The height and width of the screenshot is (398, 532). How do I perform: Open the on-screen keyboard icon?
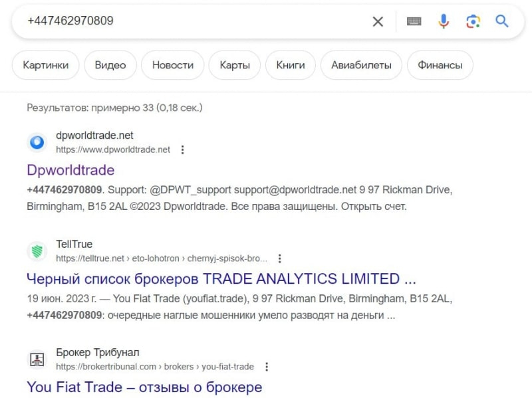(414, 21)
